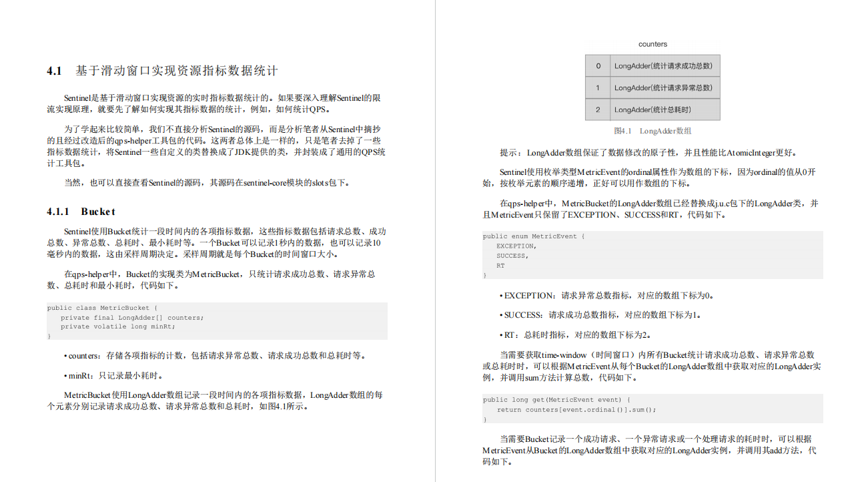Screen dimensions: 868x482
Task: Click the paragraph starting MetricBucket使用LongAdder数组记录
Action: pyautogui.click(x=215, y=401)
